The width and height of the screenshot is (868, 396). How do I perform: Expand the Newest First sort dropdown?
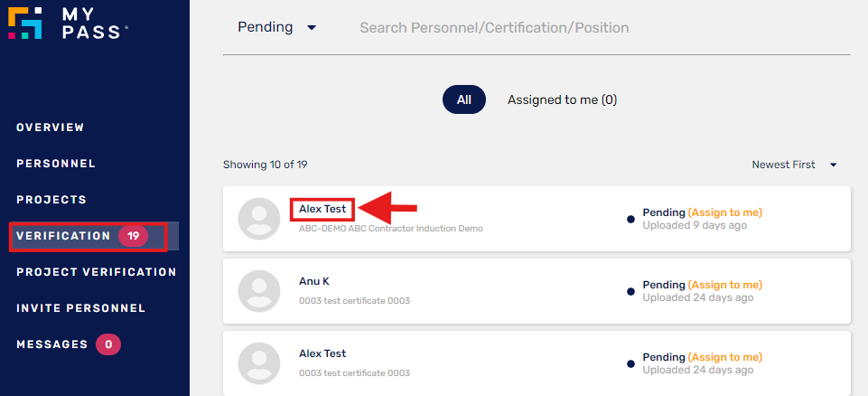pos(794,165)
